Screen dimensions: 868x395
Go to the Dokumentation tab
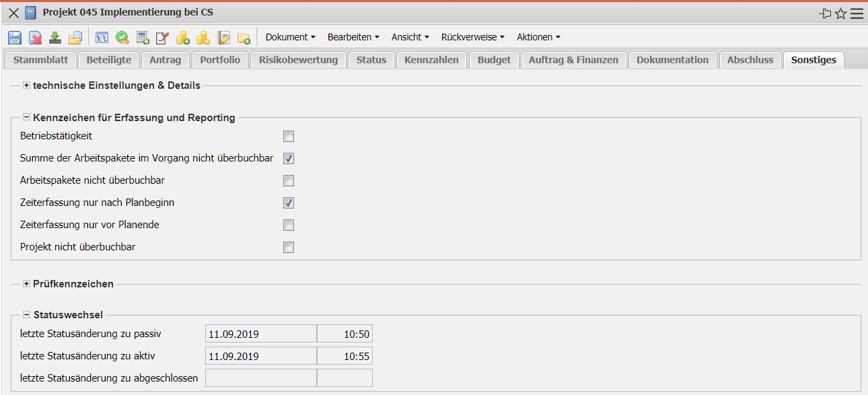tap(673, 60)
